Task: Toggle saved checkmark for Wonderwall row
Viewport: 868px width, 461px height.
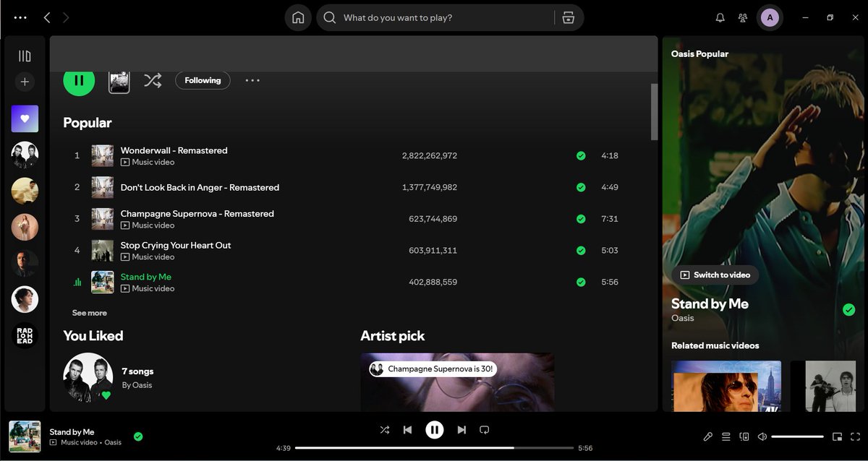Action: 581,155
